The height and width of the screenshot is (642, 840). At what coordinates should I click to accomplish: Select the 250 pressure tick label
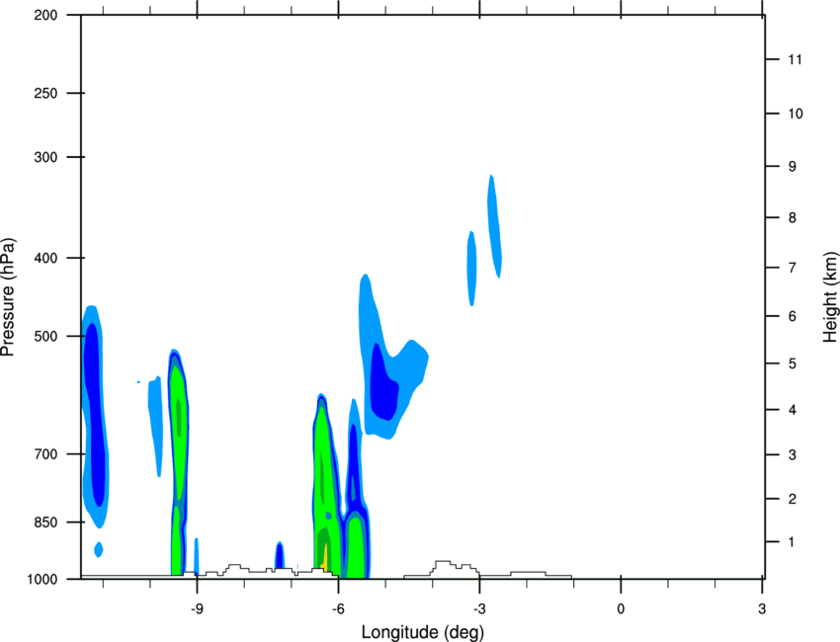pos(46,93)
